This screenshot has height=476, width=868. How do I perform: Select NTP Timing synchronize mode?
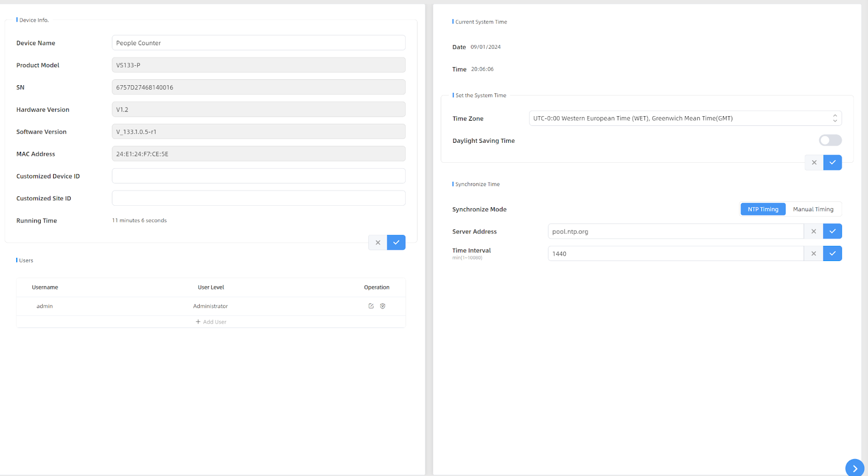[763, 210]
